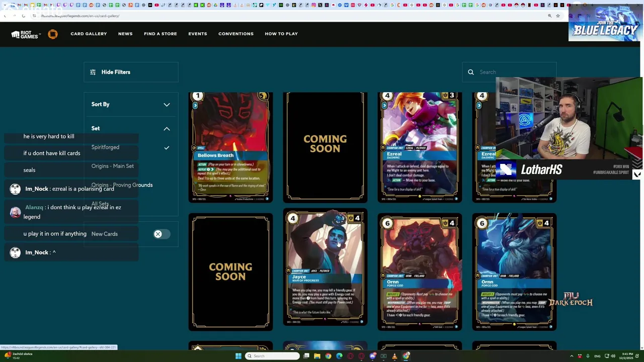
Task: Click the microphone icon in the system tray
Action: click(x=588, y=356)
